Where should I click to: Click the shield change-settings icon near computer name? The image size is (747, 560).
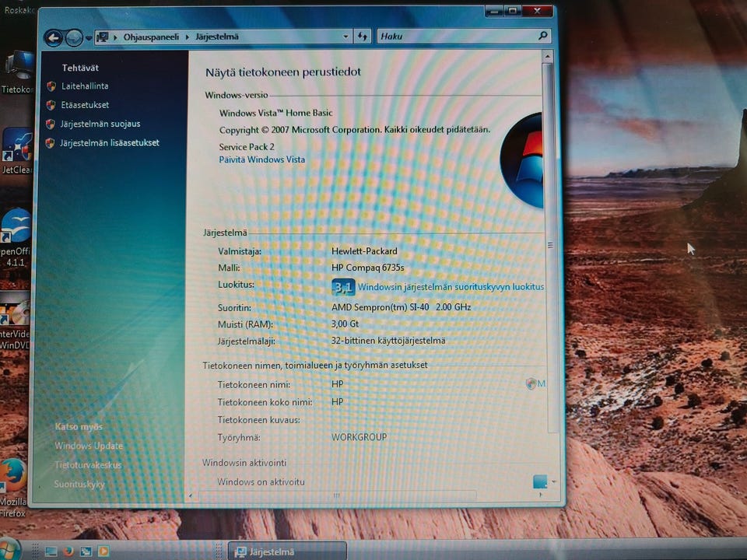[x=531, y=383]
